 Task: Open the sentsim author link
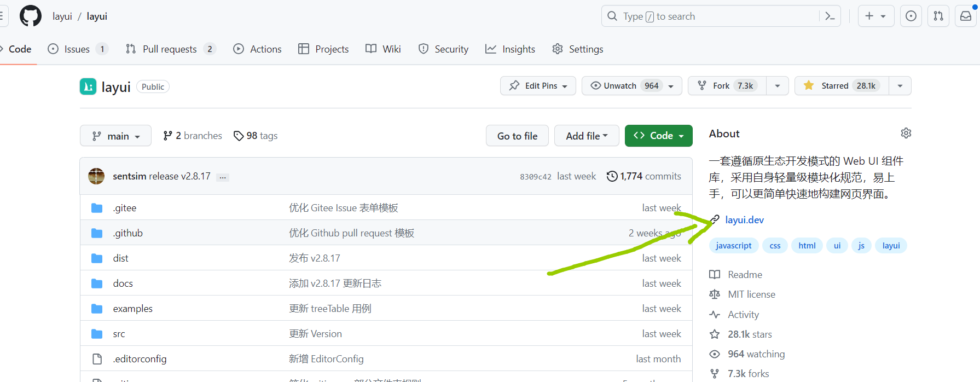click(130, 176)
